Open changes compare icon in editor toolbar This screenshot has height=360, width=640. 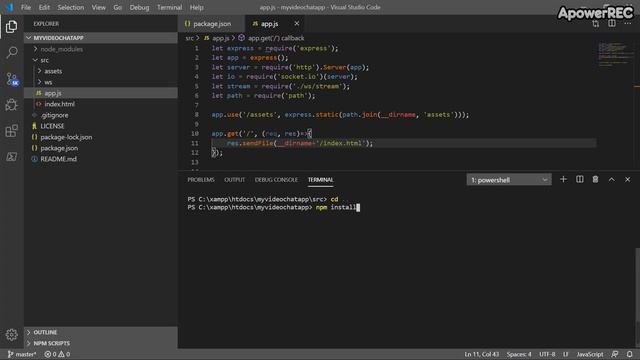click(x=596, y=24)
